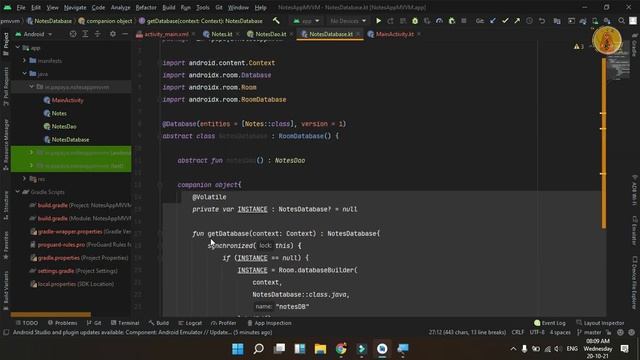Select Notes class in project tree

coord(55,113)
